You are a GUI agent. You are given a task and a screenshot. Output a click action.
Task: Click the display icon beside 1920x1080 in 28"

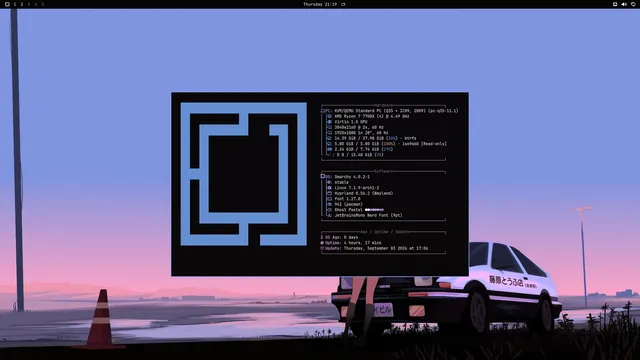pos(329,133)
